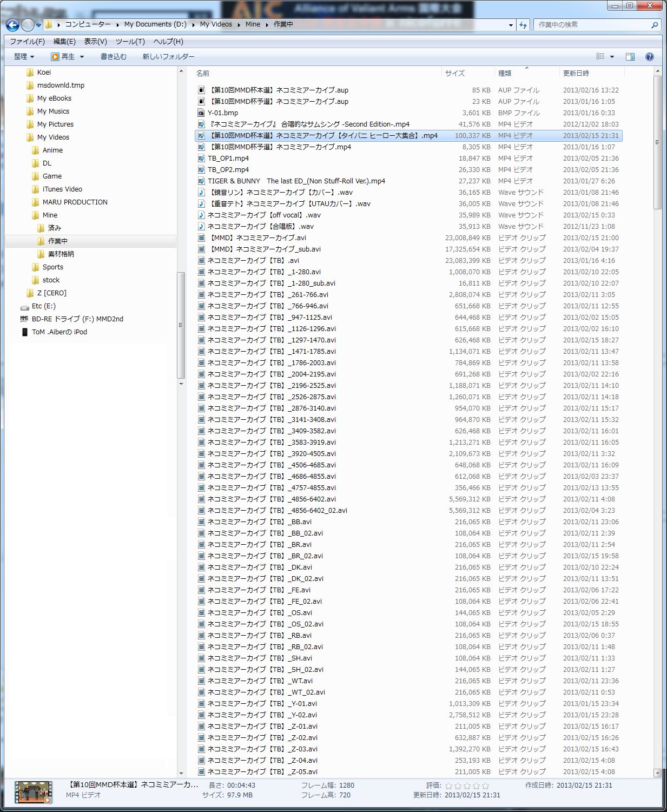Screen dimensions: 667x812
Task: Open the ツール(T) menu
Action: pyautogui.click(x=130, y=42)
